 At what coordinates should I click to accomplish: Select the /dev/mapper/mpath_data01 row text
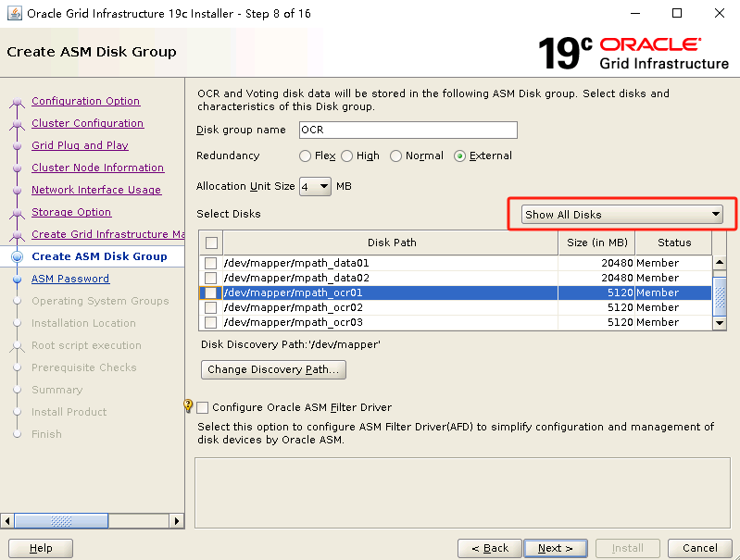pyautogui.click(x=296, y=263)
